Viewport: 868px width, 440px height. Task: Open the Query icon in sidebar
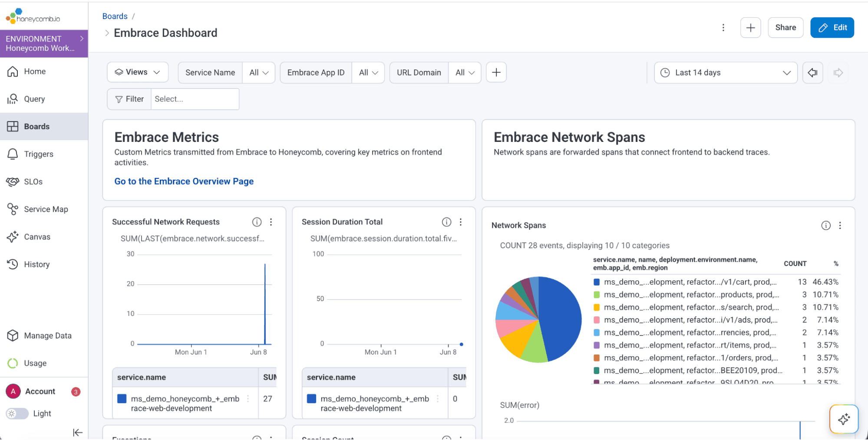(13, 99)
